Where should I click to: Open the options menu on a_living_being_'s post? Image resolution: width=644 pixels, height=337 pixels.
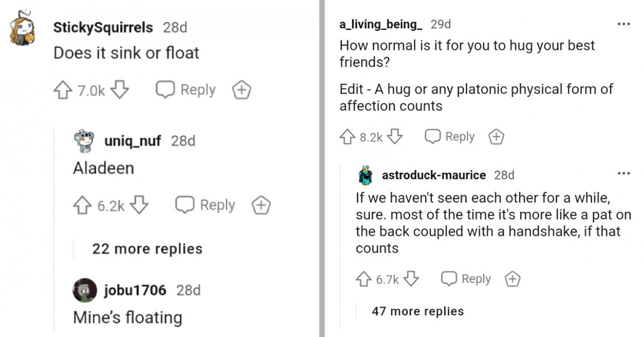click(624, 24)
